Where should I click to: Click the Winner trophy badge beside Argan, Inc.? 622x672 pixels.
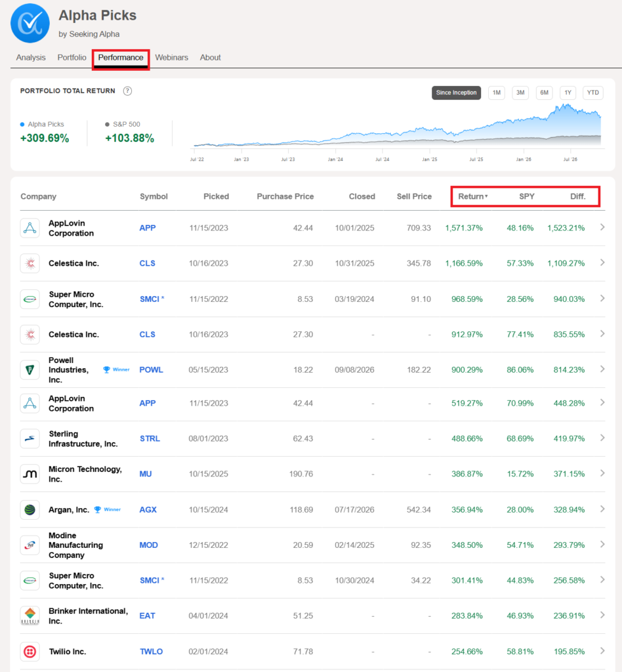107,509
